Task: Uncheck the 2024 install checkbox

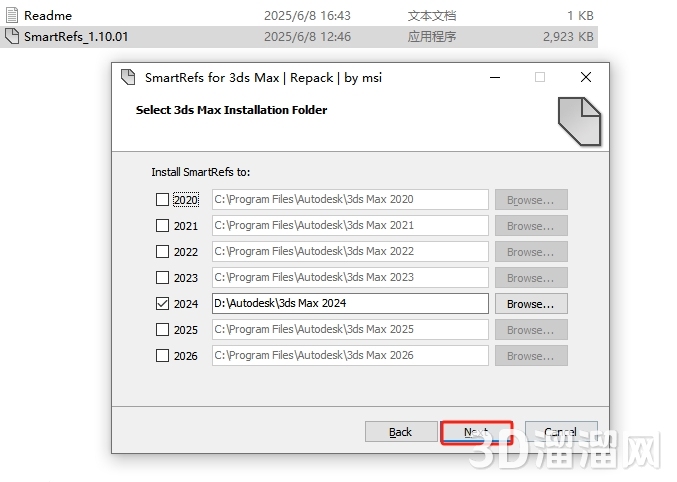Action: point(162,304)
